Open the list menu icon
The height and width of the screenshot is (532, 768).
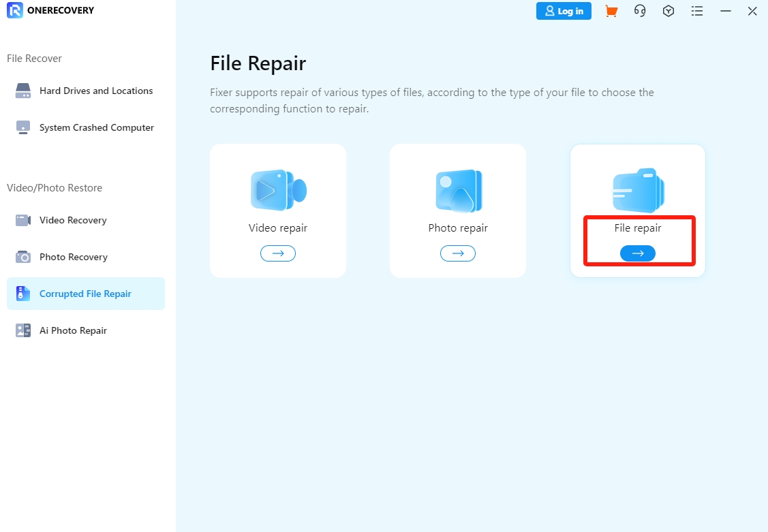click(697, 11)
